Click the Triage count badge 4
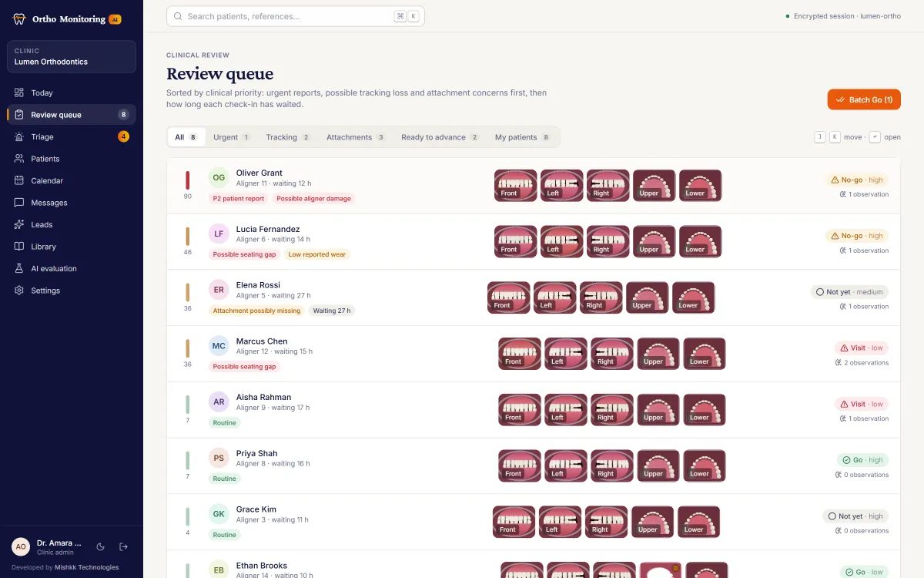This screenshot has width=924, height=578. click(123, 136)
